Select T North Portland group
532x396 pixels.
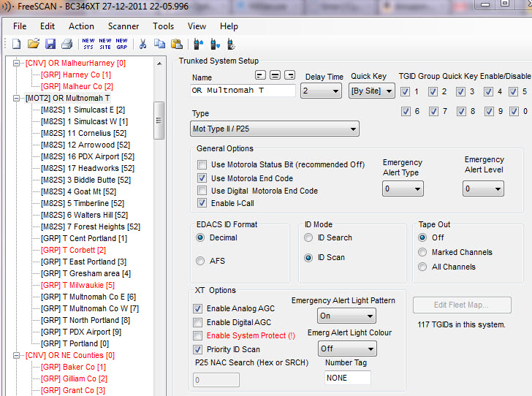click(85, 320)
